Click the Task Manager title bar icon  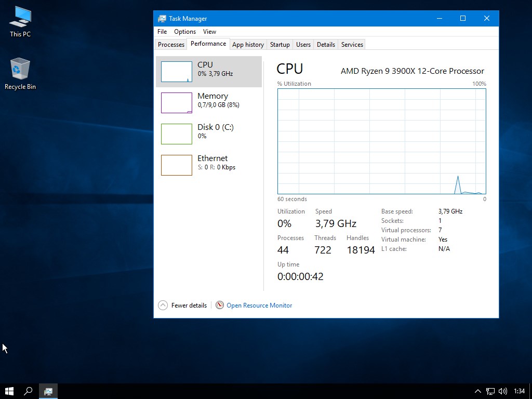(162, 18)
